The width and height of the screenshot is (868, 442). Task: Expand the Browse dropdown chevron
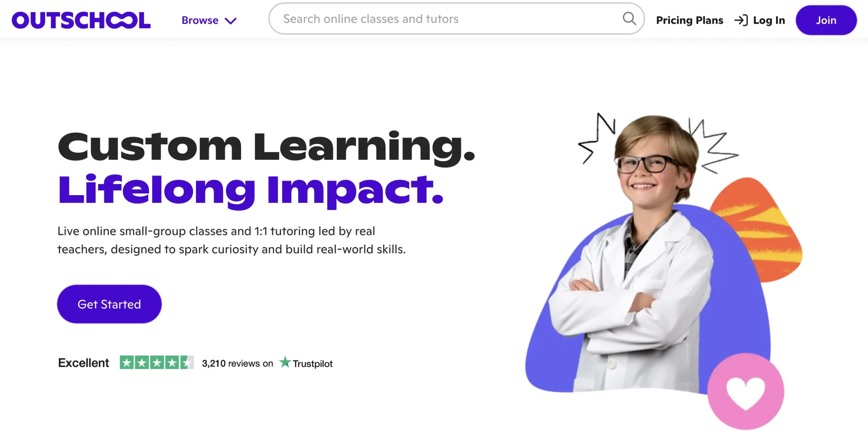point(231,21)
